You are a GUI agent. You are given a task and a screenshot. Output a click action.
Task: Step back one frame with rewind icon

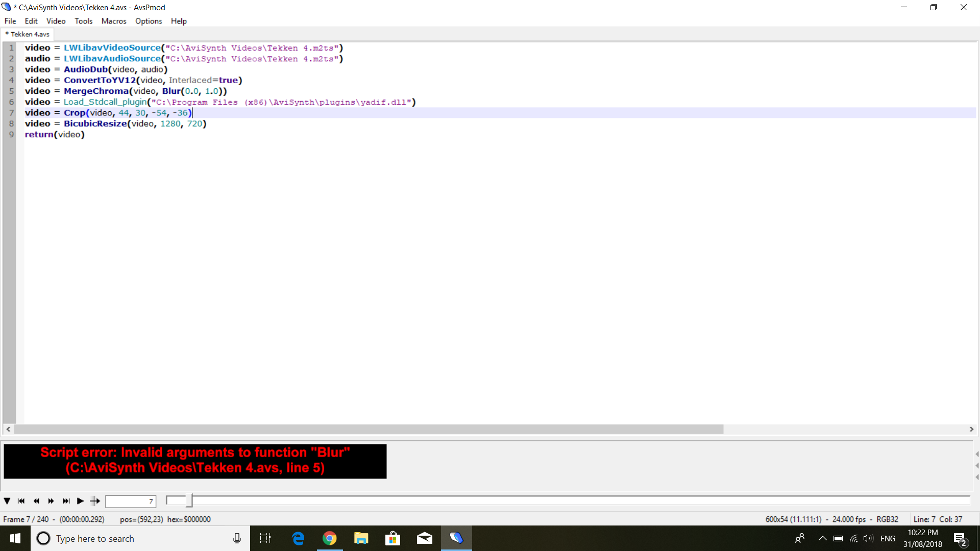point(36,501)
